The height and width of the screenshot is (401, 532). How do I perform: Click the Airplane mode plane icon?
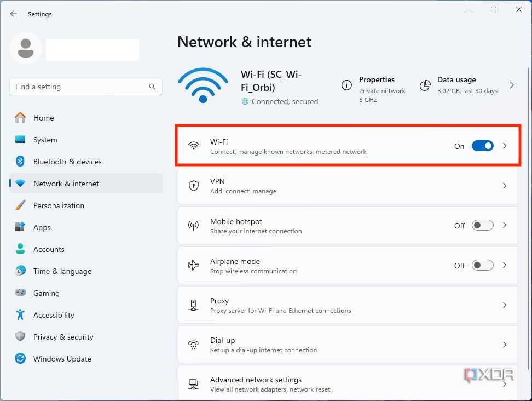pos(194,265)
